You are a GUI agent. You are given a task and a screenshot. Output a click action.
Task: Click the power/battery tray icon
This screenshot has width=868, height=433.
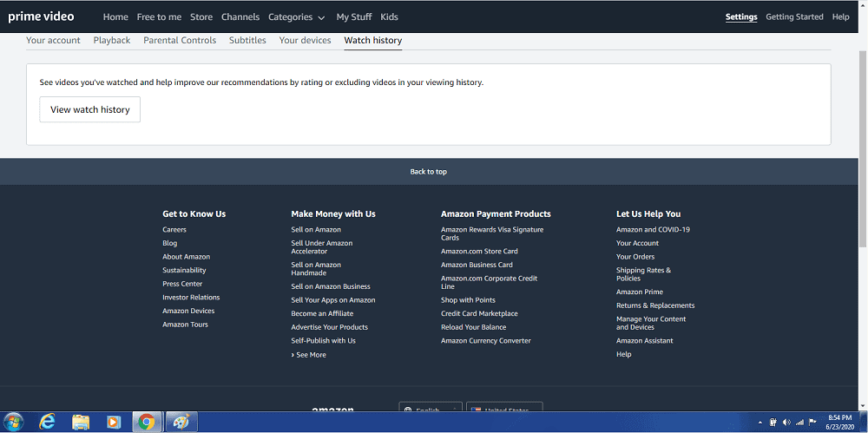click(x=774, y=423)
